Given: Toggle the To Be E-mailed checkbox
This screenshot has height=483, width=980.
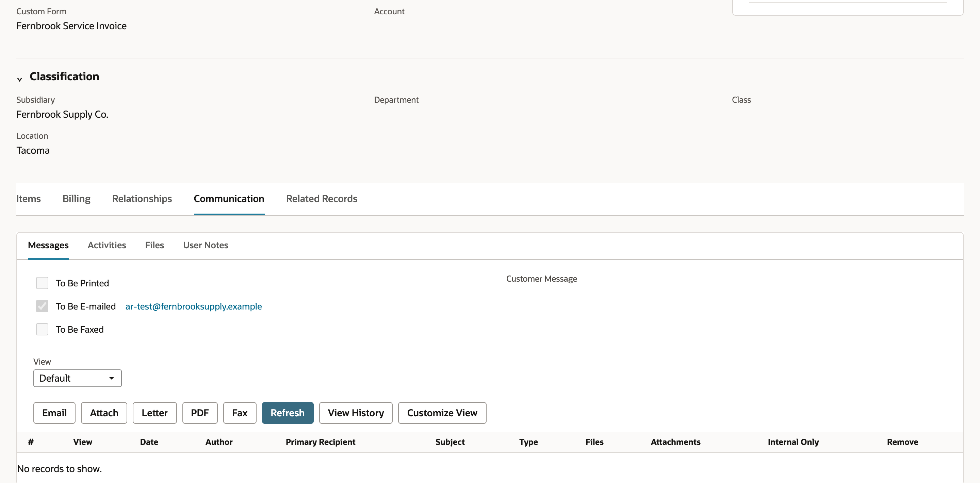Looking at the screenshot, I should tap(42, 306).
